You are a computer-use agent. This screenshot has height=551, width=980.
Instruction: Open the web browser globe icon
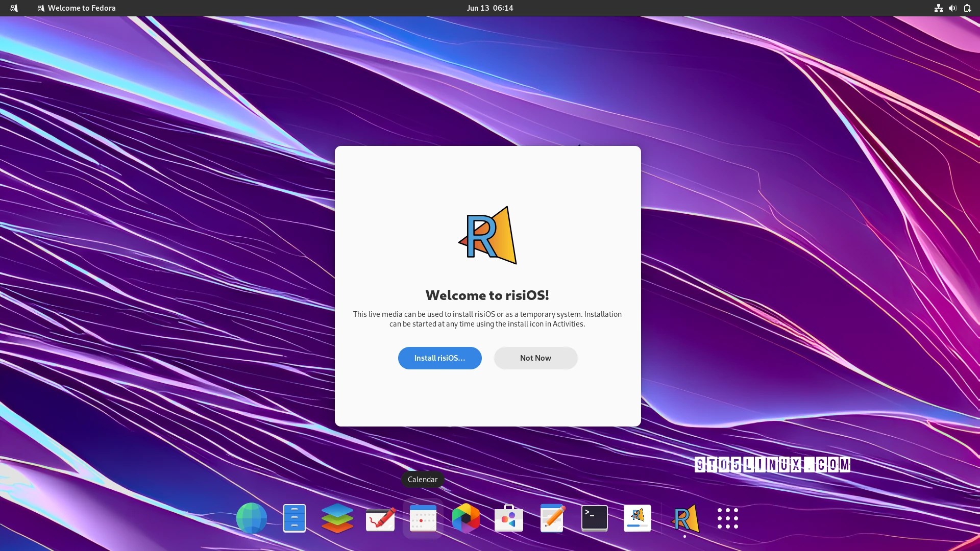click(251, 518)
